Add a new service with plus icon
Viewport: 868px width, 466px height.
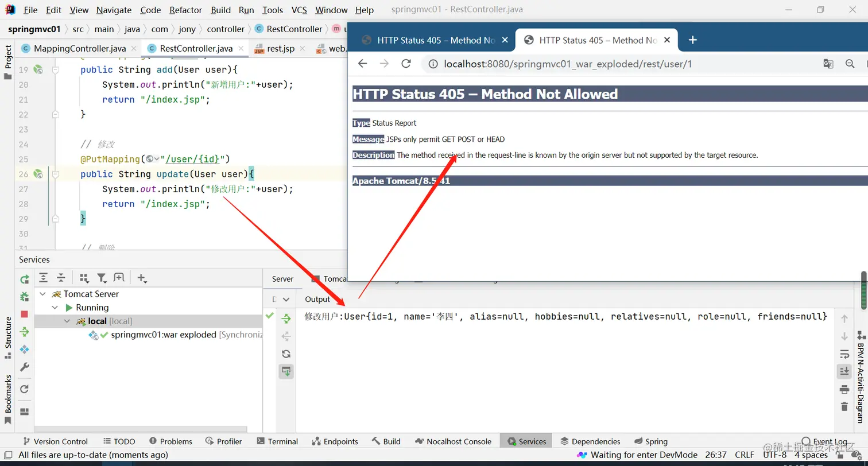142,278
